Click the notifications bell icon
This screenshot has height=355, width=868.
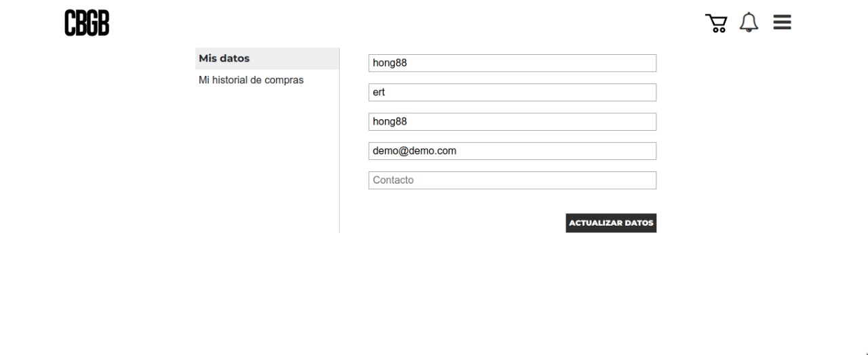coord(749,22)
